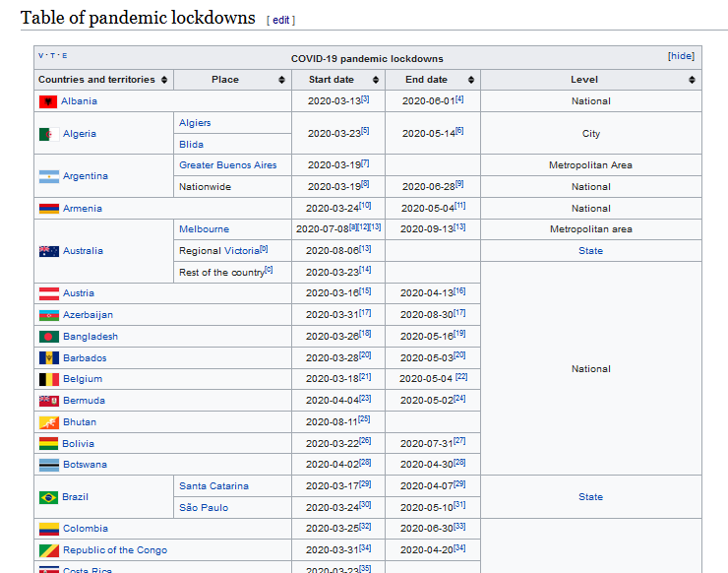Collapse the table using hide link
Image resolution: width=728 pixels, height=573 pixels.
(x=681, y=56)
